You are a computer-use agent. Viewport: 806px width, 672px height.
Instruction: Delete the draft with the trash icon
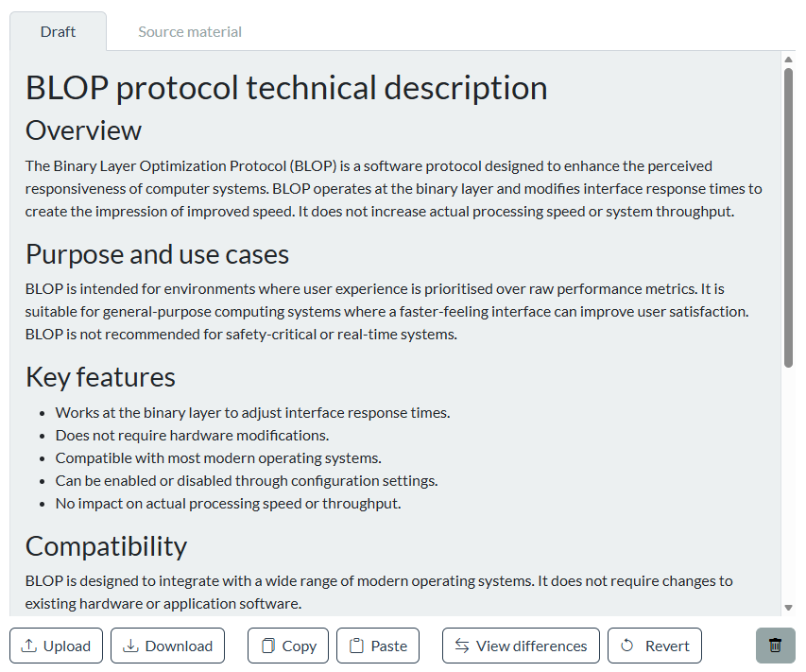point(775,646)
